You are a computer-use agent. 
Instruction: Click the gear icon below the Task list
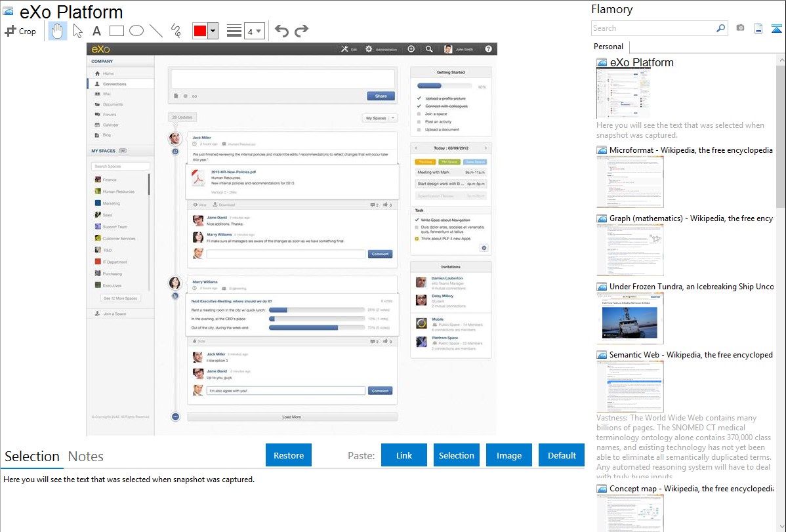pyautogui.click(x=484, y=248)
